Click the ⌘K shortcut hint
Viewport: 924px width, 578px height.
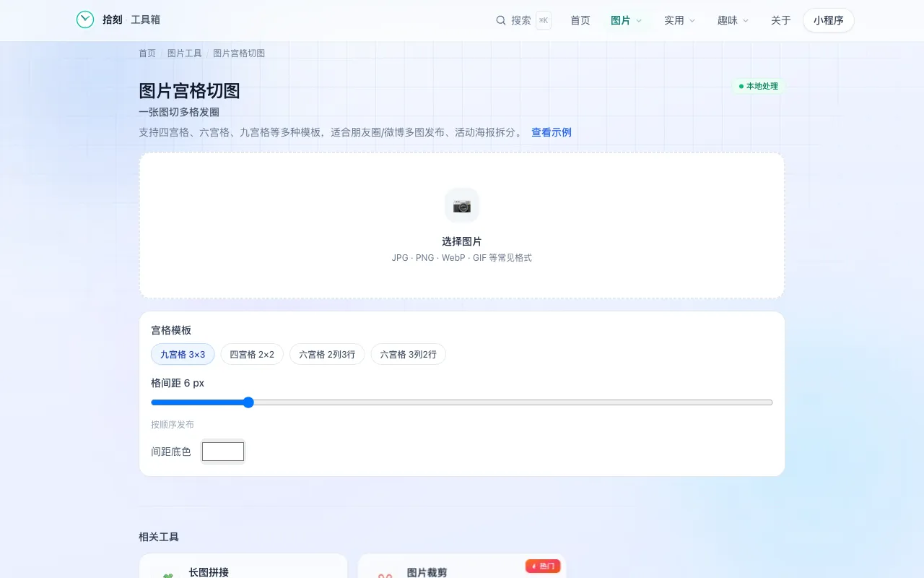pos(544,20)
